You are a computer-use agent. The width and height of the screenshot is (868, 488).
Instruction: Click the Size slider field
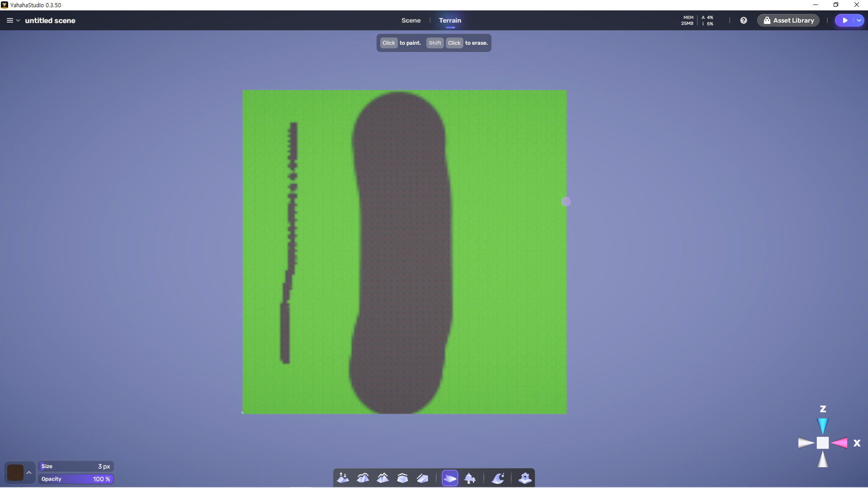pos(75,466)
